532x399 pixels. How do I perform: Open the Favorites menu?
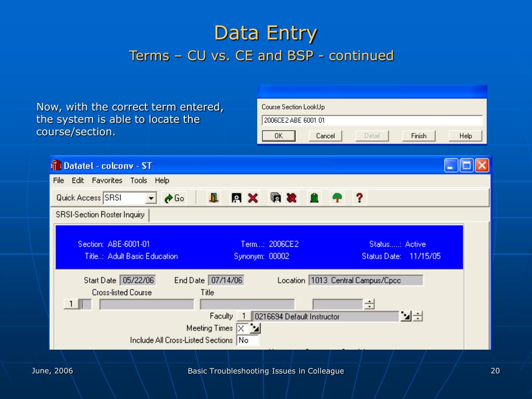(107, 180)
